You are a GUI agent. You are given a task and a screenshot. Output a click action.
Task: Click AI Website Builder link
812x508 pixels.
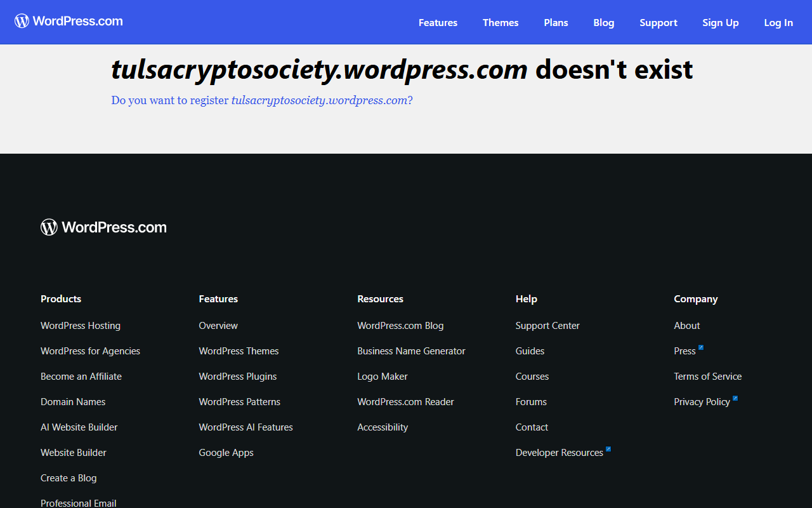79,427
